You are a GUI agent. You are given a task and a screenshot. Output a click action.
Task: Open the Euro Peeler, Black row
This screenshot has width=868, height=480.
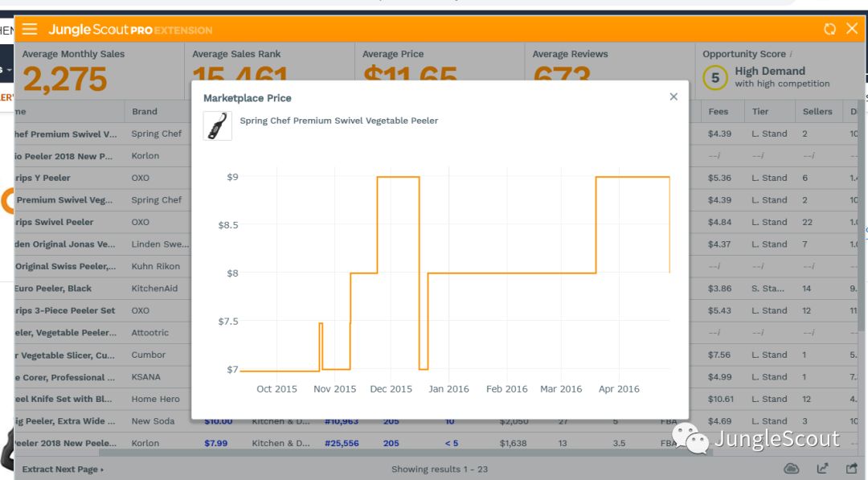click(52, 289)
